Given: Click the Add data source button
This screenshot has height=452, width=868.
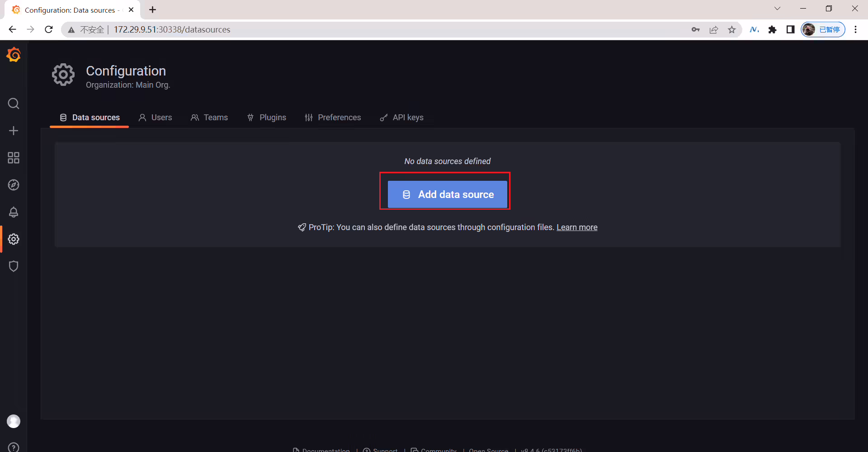Looking at the screenshot, I should 448,194.
